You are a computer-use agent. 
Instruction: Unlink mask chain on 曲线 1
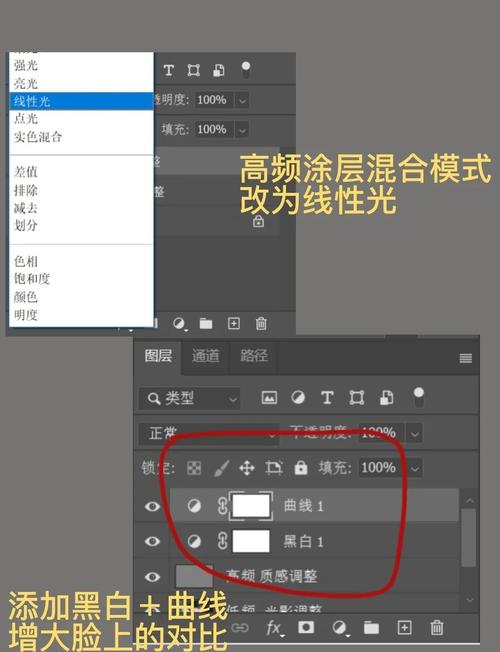click(x=223, y=506)
